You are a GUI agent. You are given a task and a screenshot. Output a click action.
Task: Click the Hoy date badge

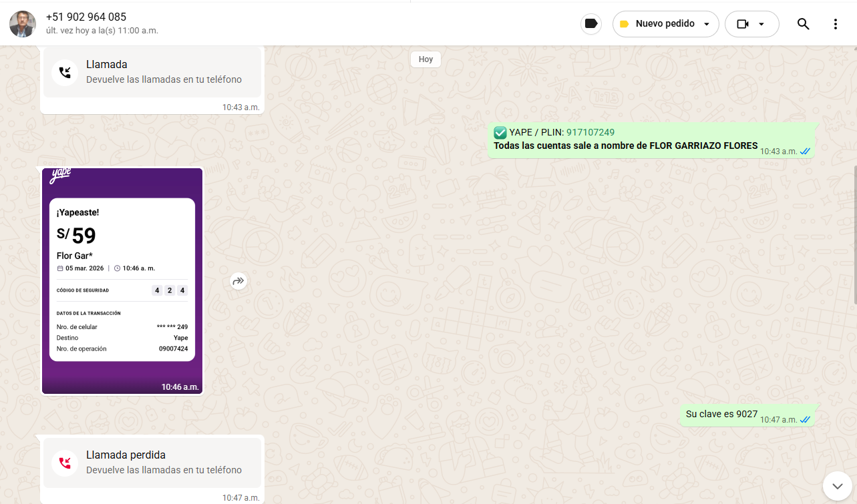pos(425,59)
